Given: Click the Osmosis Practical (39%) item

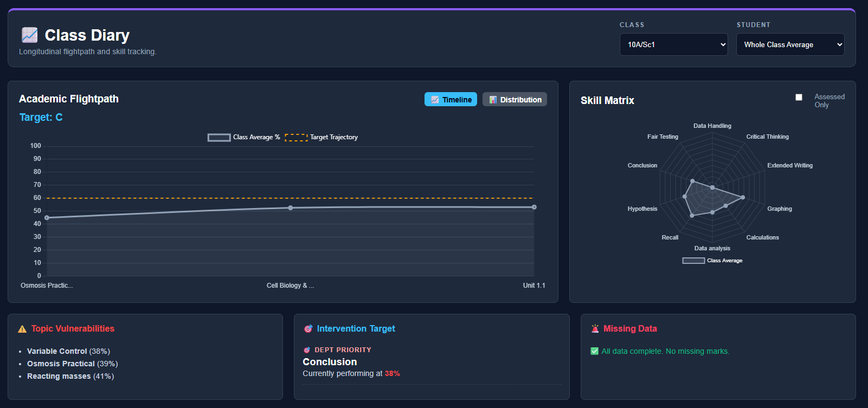Looking at the screenshot, I should point(73,364).
